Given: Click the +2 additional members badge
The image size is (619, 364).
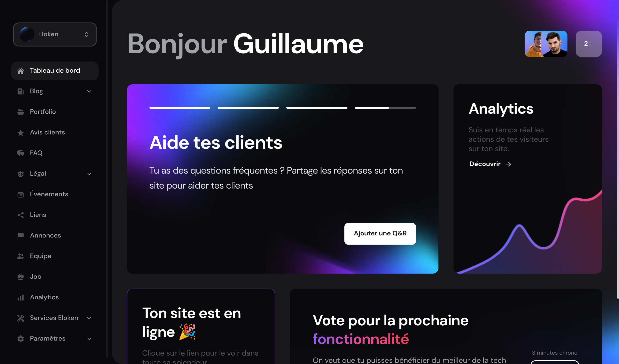Looking at the screenshot, I should pos(588,43).
